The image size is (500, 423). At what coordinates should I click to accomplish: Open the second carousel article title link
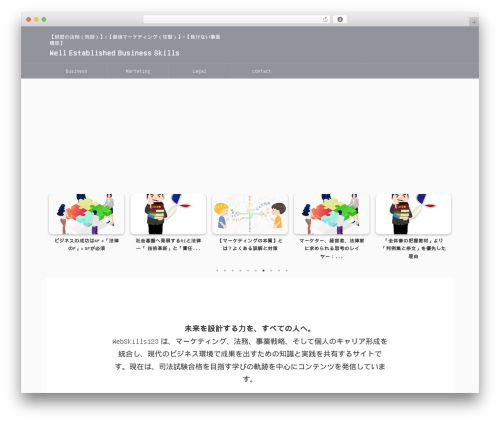(168, 244)
